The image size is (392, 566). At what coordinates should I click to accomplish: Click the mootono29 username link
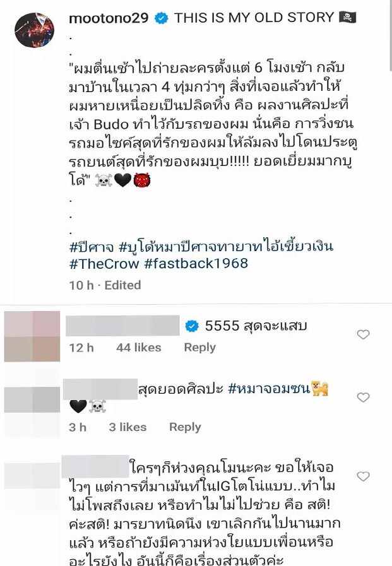point(109,18)
